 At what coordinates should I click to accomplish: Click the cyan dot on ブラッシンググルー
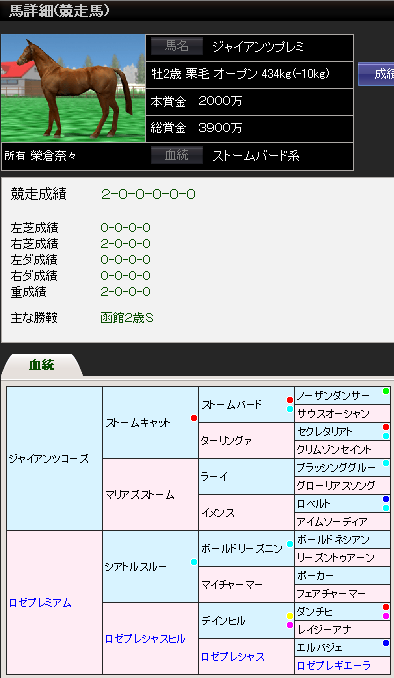[x=386, y=463]
